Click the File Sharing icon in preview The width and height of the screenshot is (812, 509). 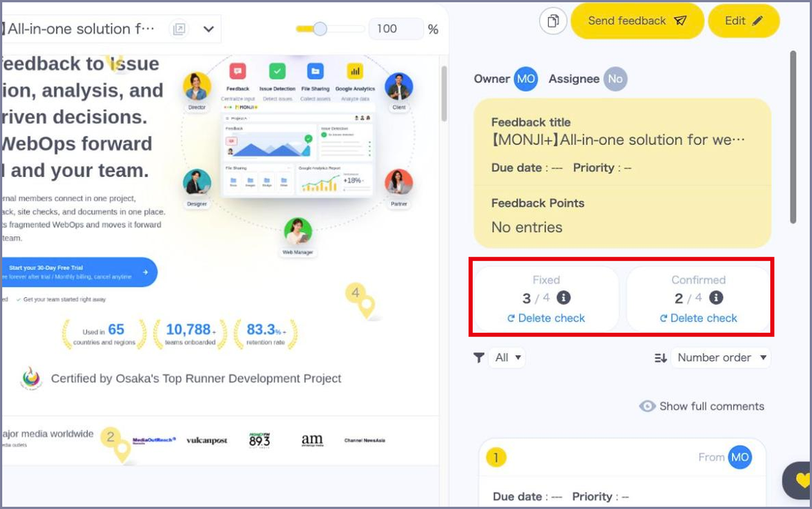point(315,71)
